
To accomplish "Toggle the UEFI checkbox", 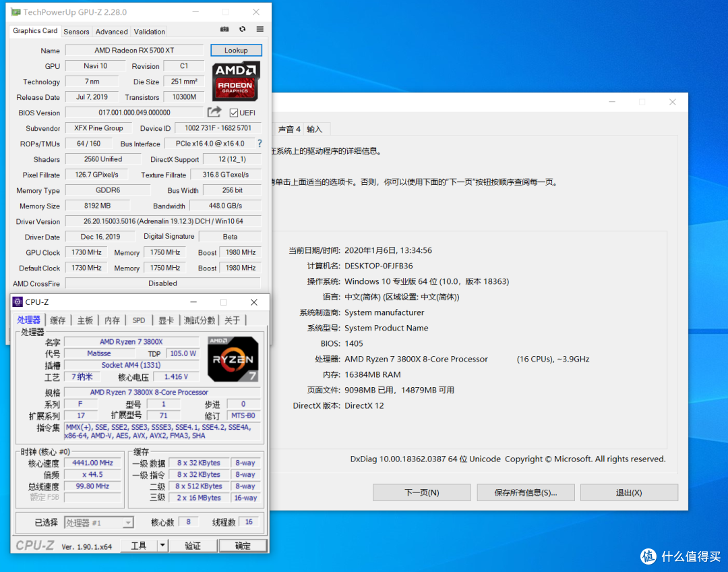I will 233,113.
